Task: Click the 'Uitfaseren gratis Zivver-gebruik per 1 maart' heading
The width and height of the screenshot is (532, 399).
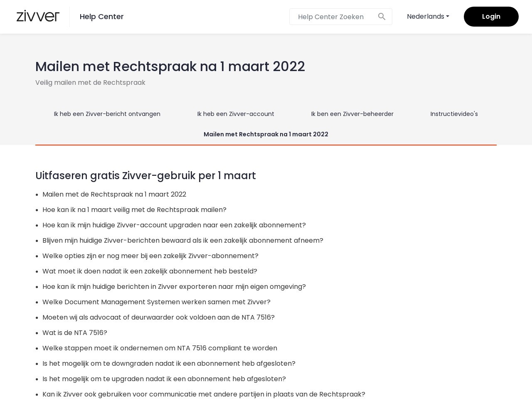Action: [x=145, y=176]
